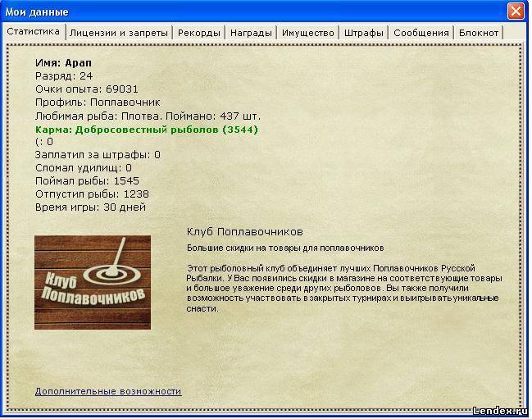This screenshot has width=532, height=419.
Task: Click the Сломал удилищ: 0 line
Action: (84, 168)
